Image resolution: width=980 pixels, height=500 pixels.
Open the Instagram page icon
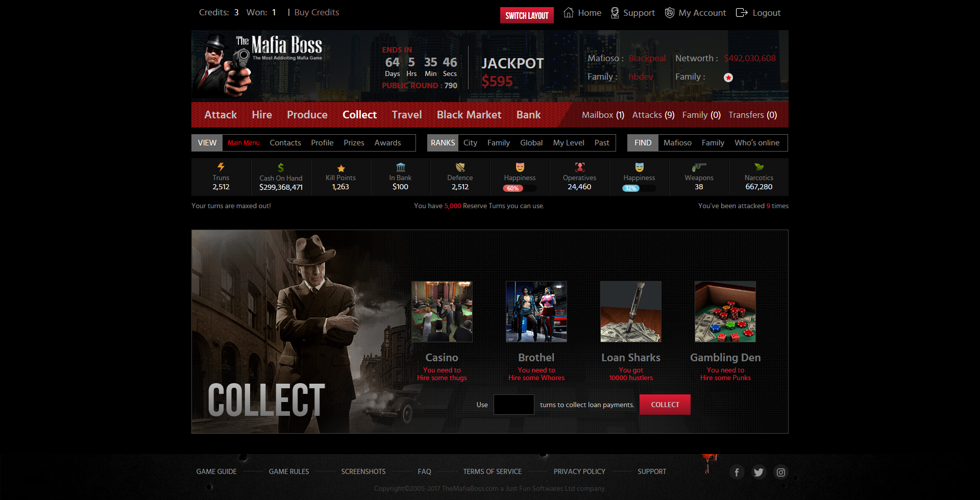(781, 472)
